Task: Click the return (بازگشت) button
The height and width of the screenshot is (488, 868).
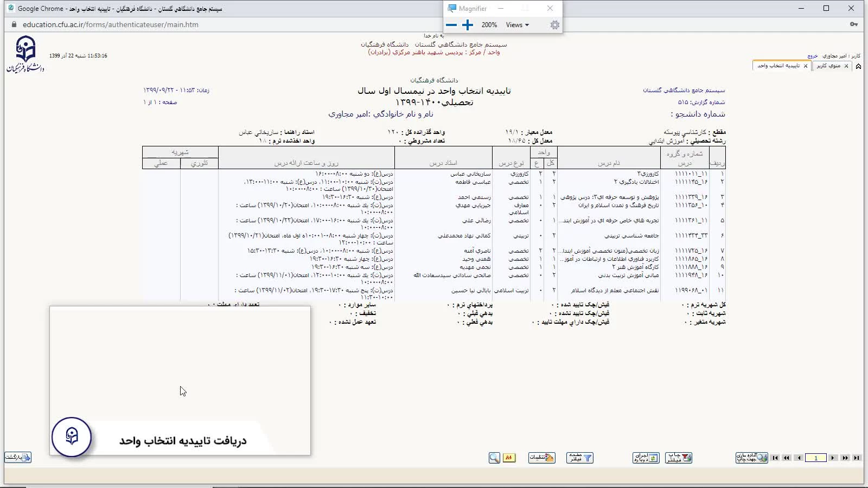Action: click(x=18, y=457)
